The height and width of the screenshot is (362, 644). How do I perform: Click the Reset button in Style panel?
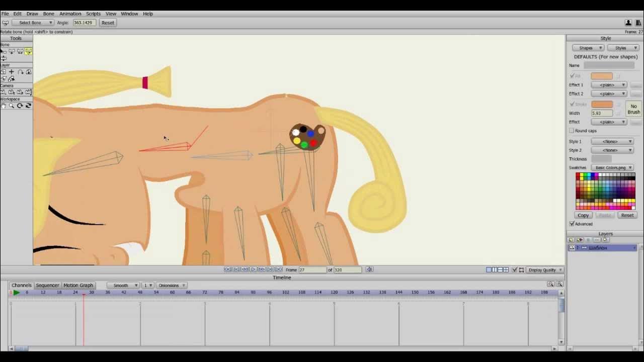(x=627, y=215)
